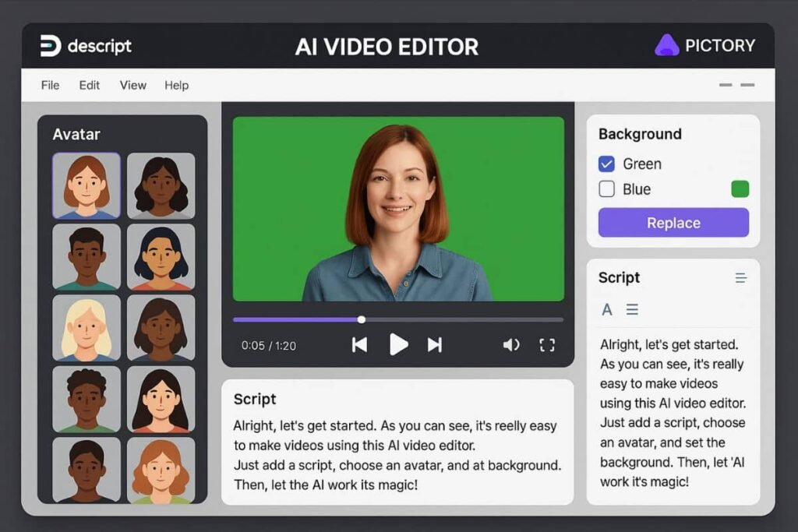The width and height of the screenshot is (798, 532).
Task: Play the video preview
Action: (x=398, y=344)
